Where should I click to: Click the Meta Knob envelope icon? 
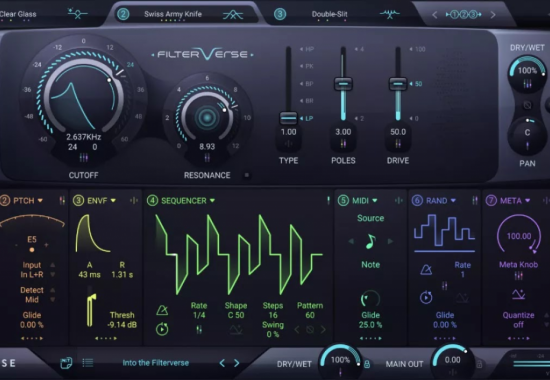[518, 294]
